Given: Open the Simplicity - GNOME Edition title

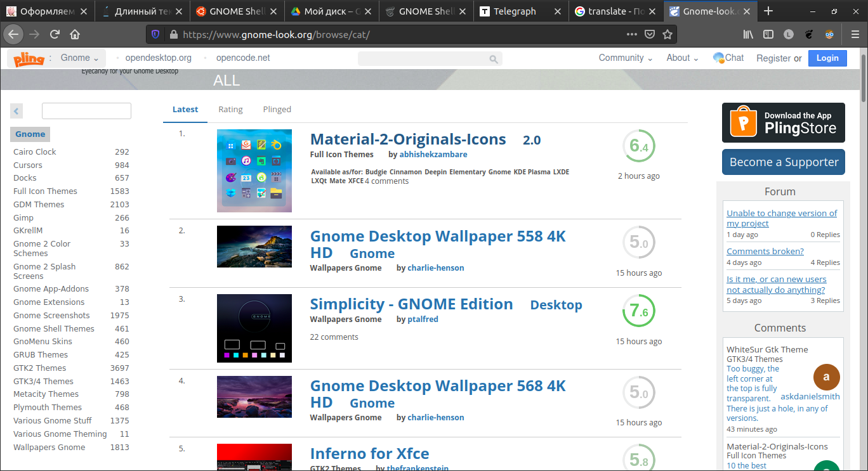Looking at the screenshot, I should [411, 304].
